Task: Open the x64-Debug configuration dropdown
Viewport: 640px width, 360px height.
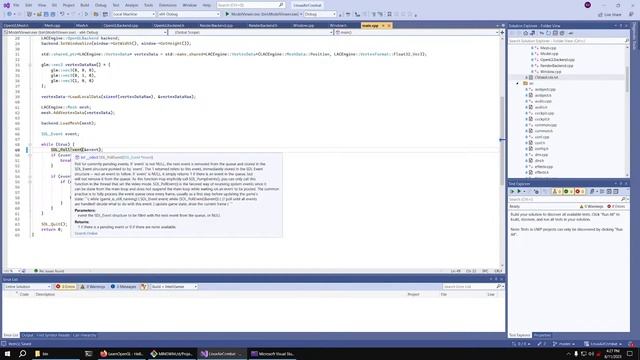Action: [x=189, y=14]
